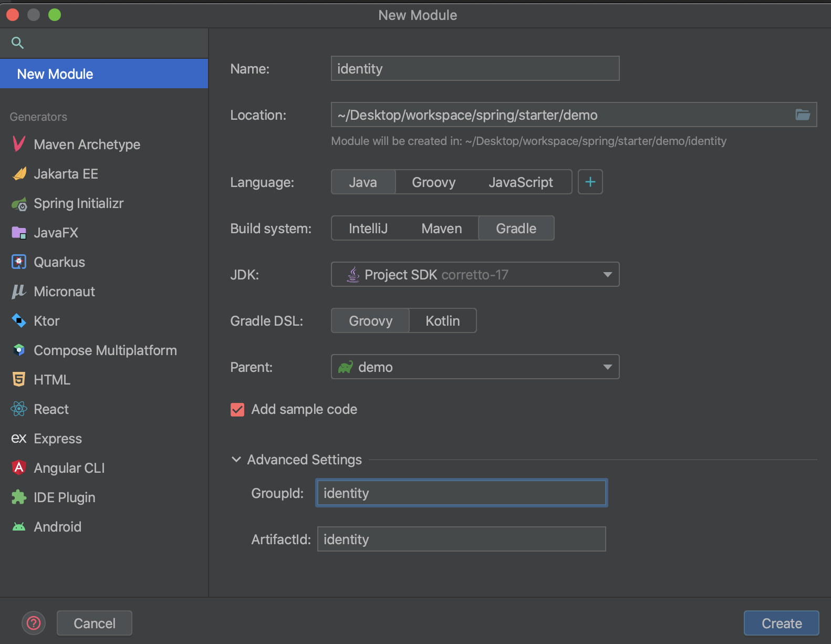Viewport: 831px width, 644px height.
Task: Click the Cancel button
Action: pos(95,623)
